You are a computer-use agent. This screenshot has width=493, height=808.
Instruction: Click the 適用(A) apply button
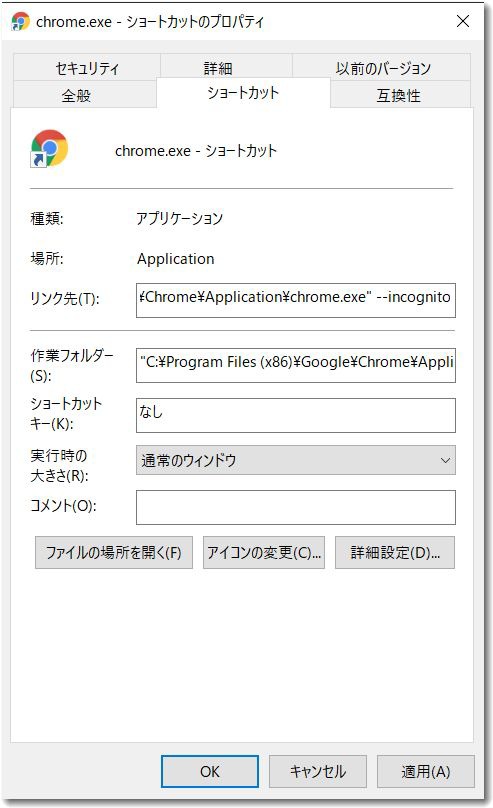click(x=426, y=771)
